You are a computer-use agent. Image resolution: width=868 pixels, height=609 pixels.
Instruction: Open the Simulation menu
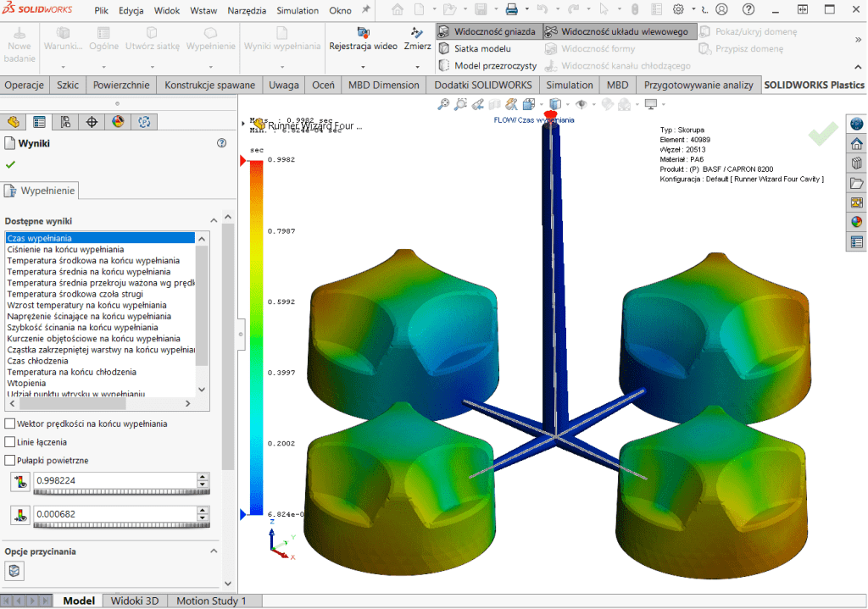coord(298,10)
